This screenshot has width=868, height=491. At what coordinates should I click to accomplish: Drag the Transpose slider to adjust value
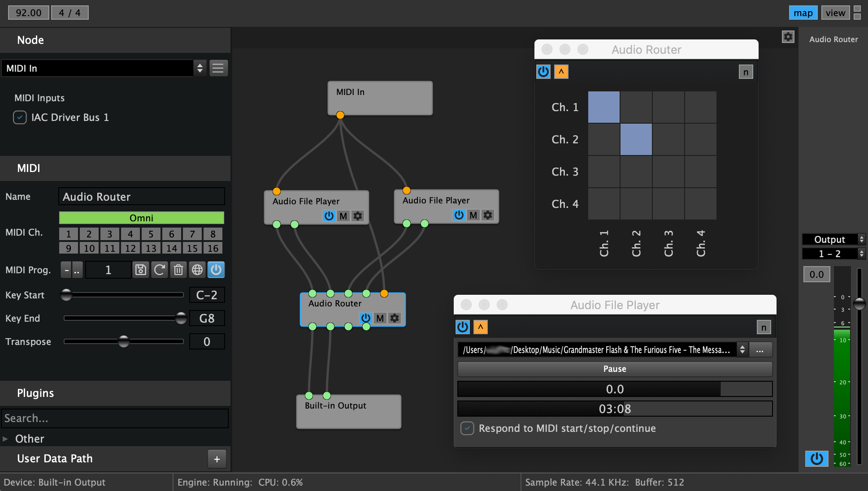(x=124, y=341)
